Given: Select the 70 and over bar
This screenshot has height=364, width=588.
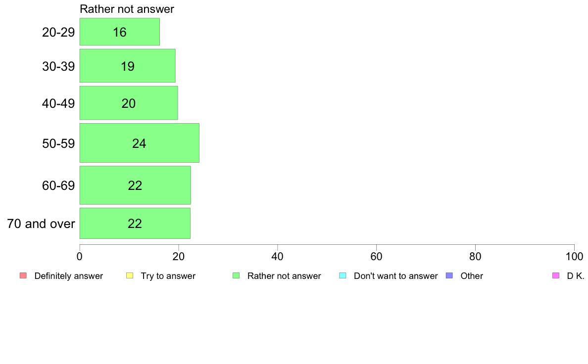Looking at the screenshot, I should pos(135,224).
